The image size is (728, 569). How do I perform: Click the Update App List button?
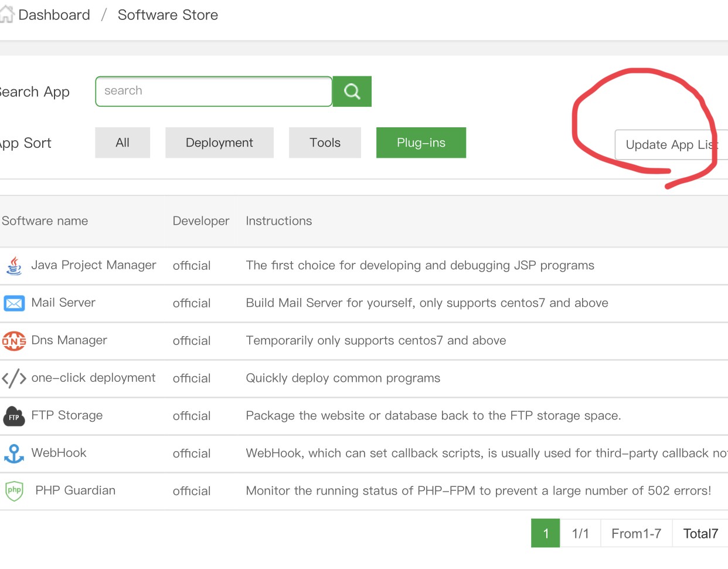tap(671, 145)
